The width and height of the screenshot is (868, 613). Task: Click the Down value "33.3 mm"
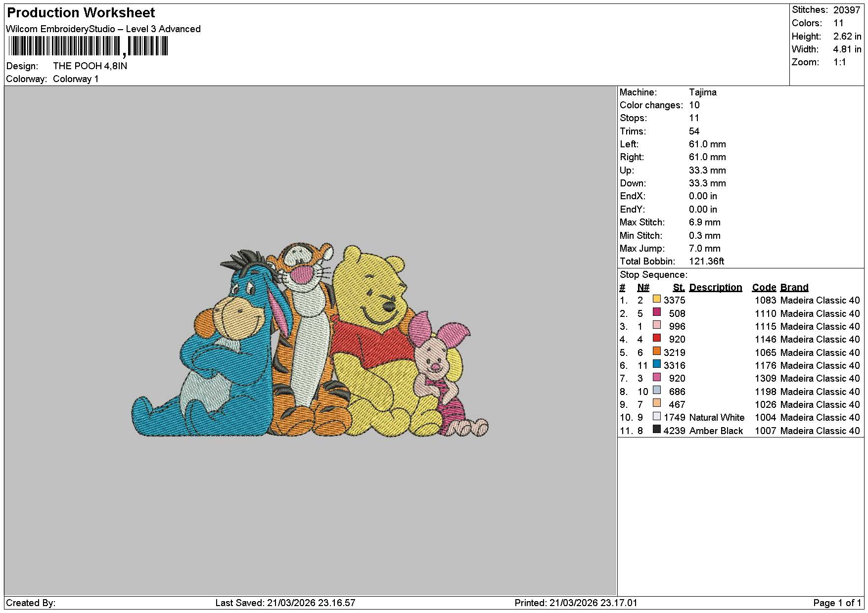pyautogui.click(x=707, y=183)
